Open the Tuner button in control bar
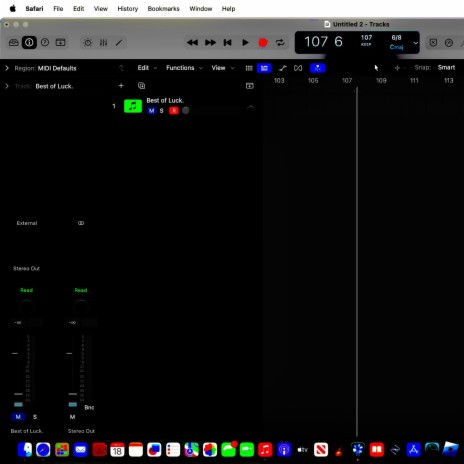Screen dimensions: 464x464 [x=449, y=42]
